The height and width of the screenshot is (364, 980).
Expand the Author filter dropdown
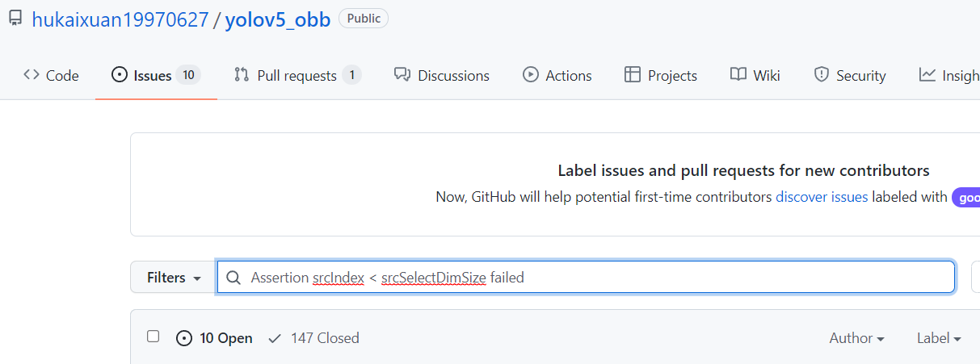tap(856, 338)
